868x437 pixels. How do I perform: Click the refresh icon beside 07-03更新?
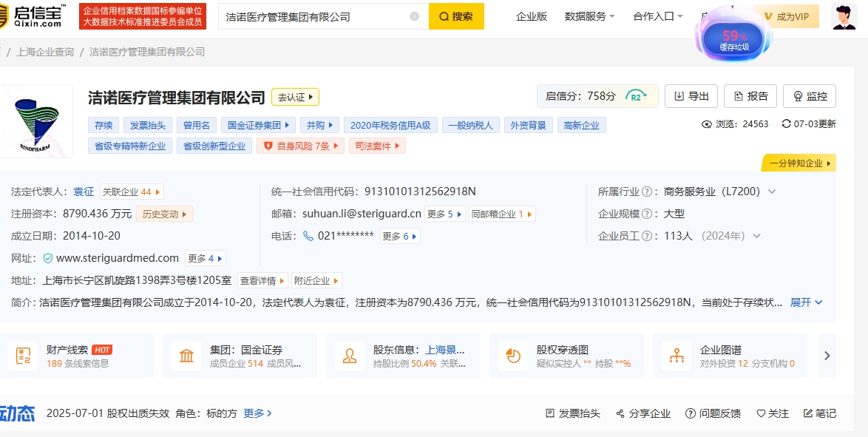786,123
